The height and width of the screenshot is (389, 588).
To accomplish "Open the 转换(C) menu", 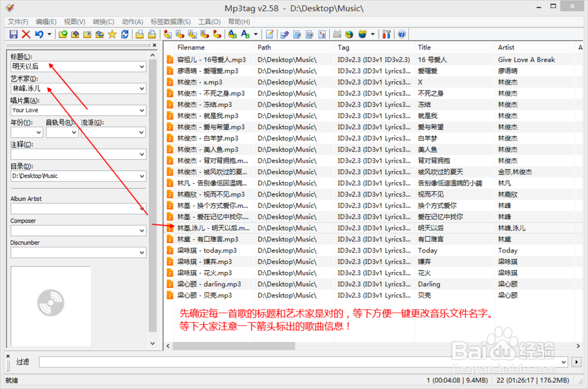I will click(103, 22).
